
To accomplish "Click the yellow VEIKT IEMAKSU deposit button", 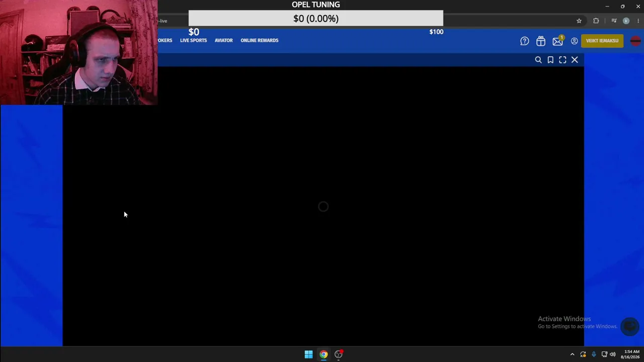I will pos(602,41).
